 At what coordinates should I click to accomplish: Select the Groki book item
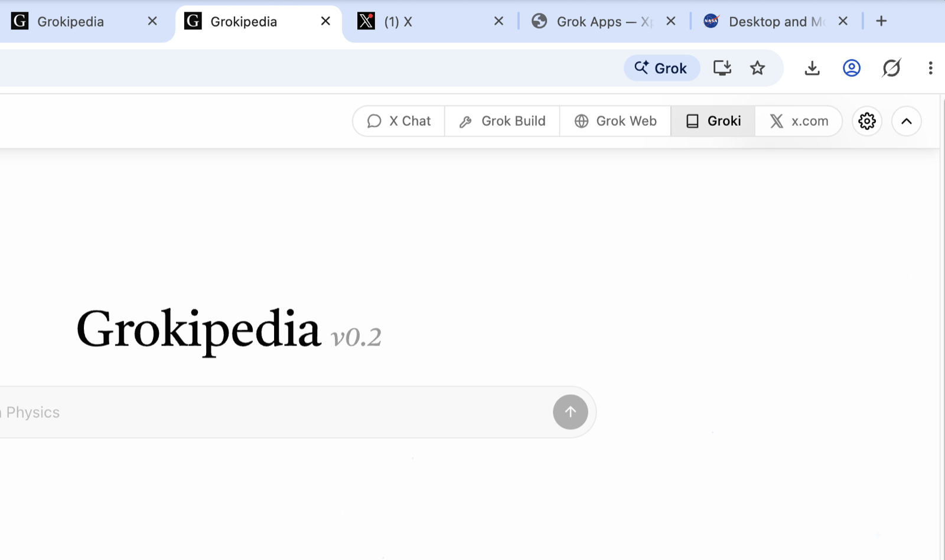click(713, 121)
